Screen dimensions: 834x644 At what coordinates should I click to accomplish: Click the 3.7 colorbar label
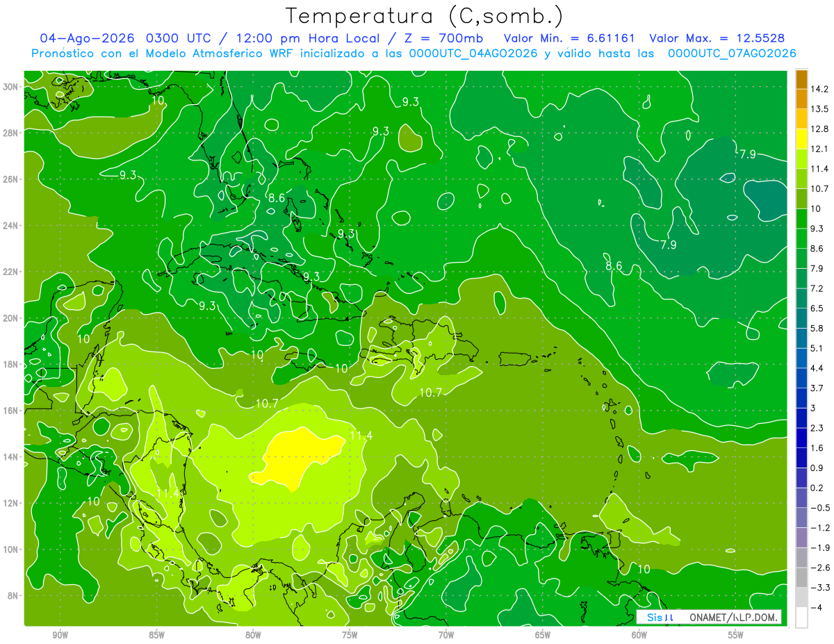click(x=817, y=388)
